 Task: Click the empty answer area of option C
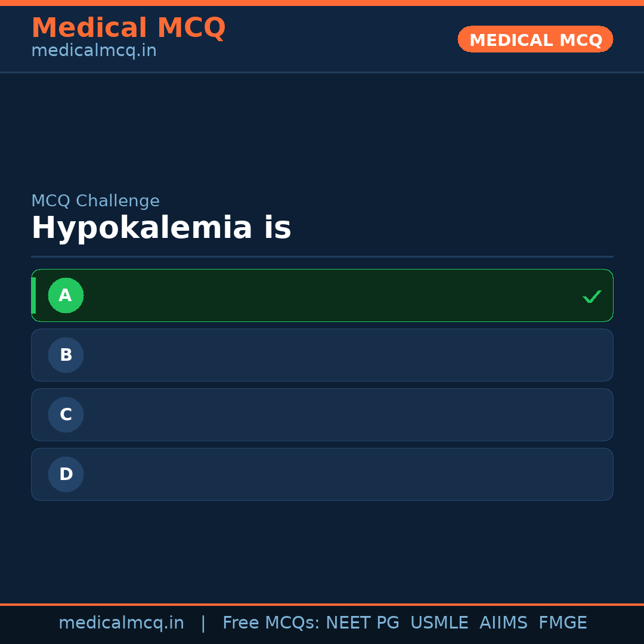coord(334,414)
